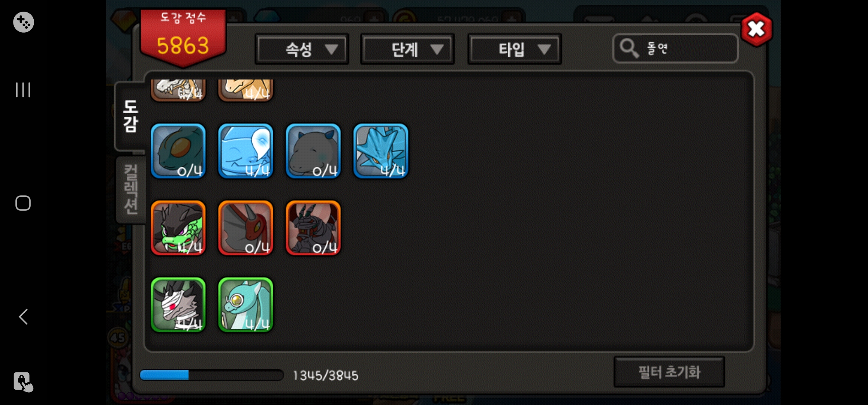The image size is (868, 405).
Task: Expand the 타입 type filter dropdown
Action: 515,49
